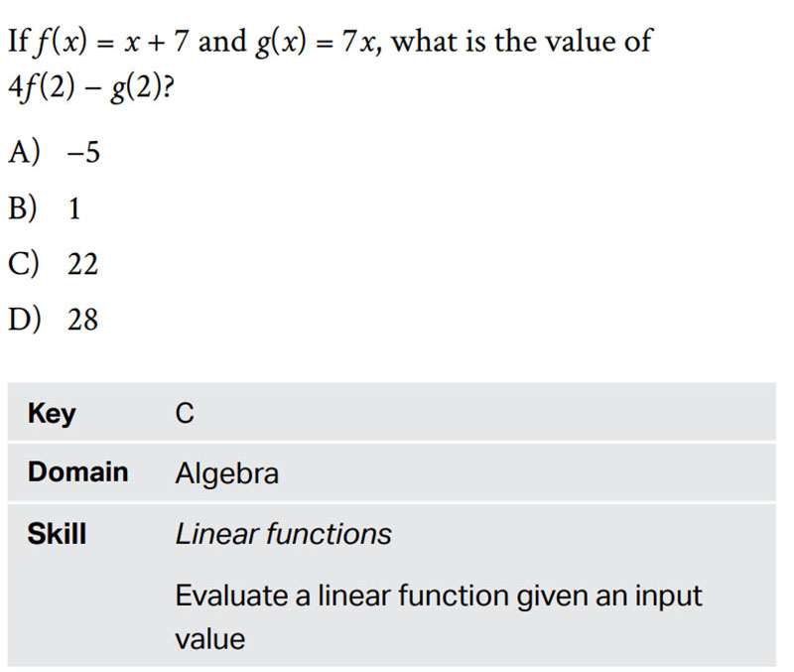Click the "Key" row label

(x=52, y=414)
